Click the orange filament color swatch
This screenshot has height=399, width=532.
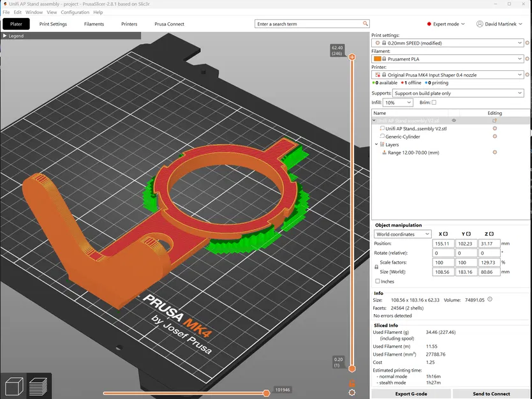[x=377, y=59]
